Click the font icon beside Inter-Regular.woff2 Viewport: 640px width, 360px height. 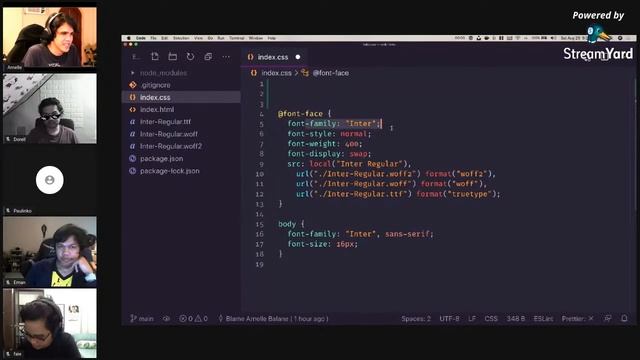point(133,146)
